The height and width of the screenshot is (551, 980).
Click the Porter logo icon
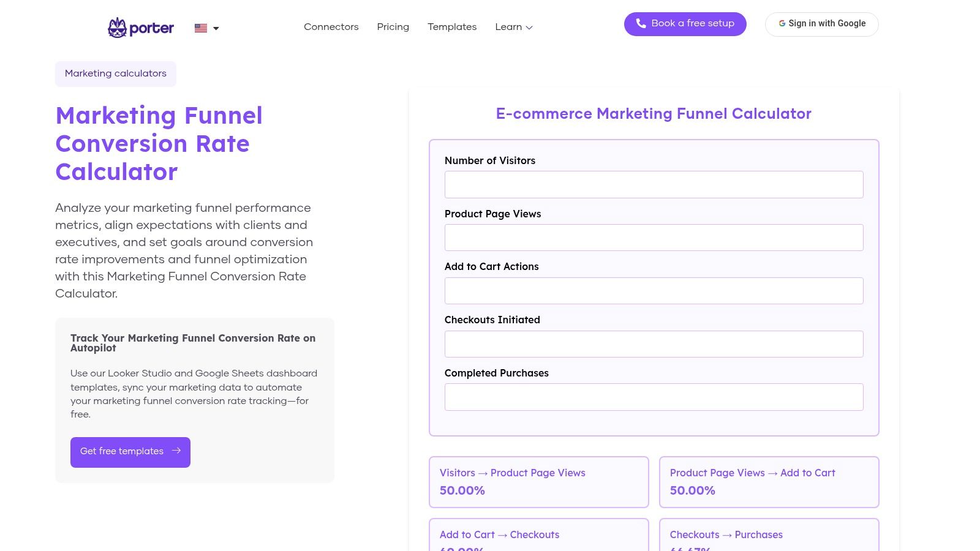[117, 27]
